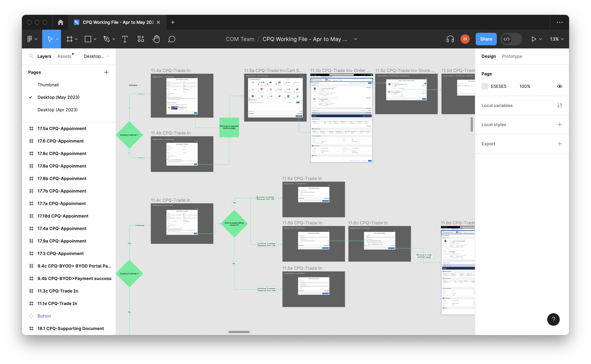Switch to the Layers tab

(x=44, y=56)
